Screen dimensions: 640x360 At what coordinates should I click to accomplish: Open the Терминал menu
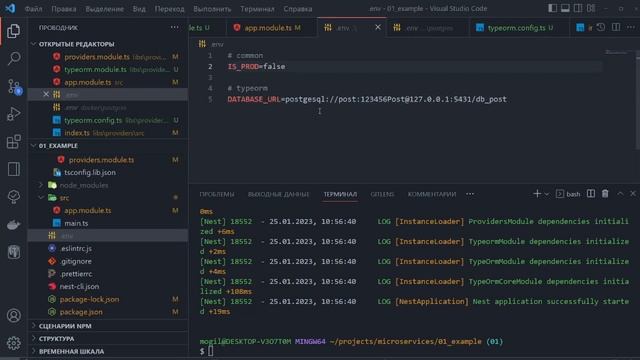pos(257,9)
